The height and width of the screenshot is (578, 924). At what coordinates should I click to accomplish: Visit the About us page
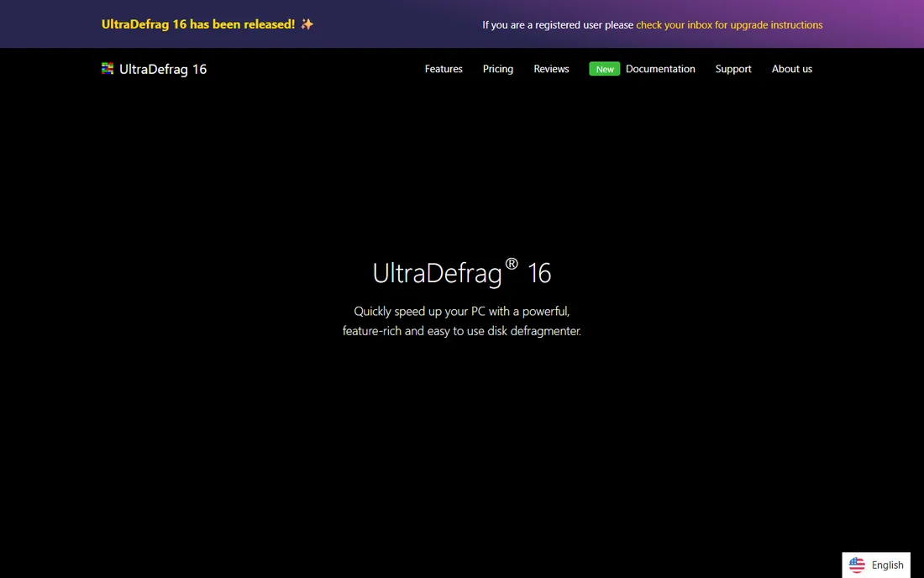tap(792, 69)
